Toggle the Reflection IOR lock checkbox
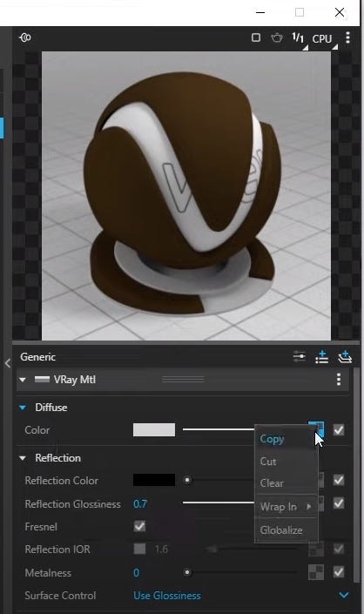This screenshot has height=614, width=364. pyautogui.click(x=139, y=549)
